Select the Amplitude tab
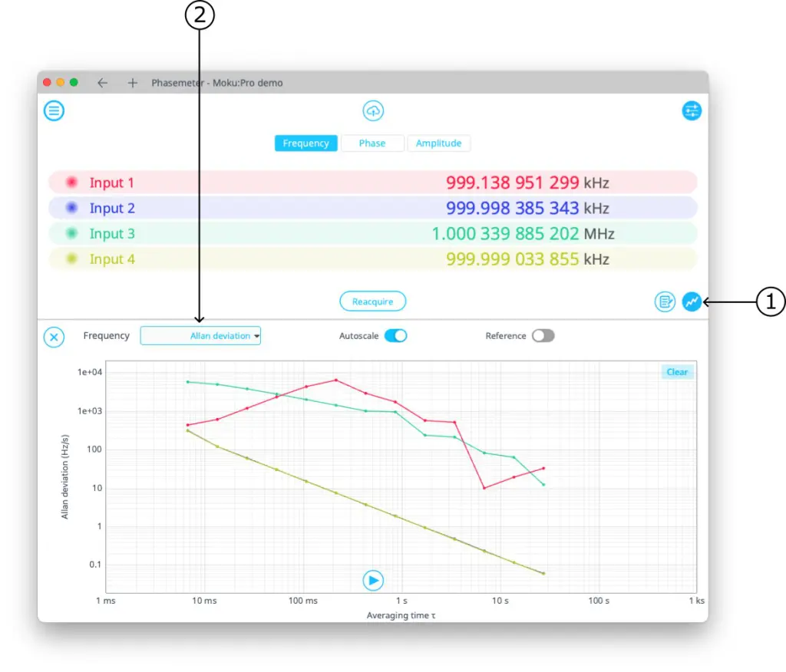The height and width of the screenshot is (672, 786). [x=438, y=143]
